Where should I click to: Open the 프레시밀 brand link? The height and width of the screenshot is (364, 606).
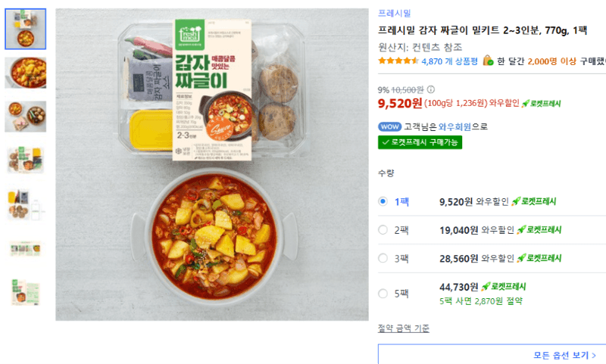(394, 14)
